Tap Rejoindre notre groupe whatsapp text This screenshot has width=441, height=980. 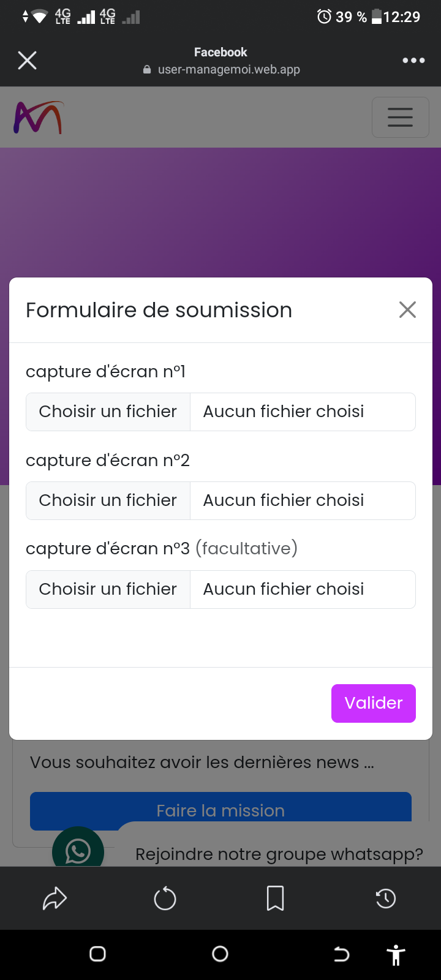(279, 854)
